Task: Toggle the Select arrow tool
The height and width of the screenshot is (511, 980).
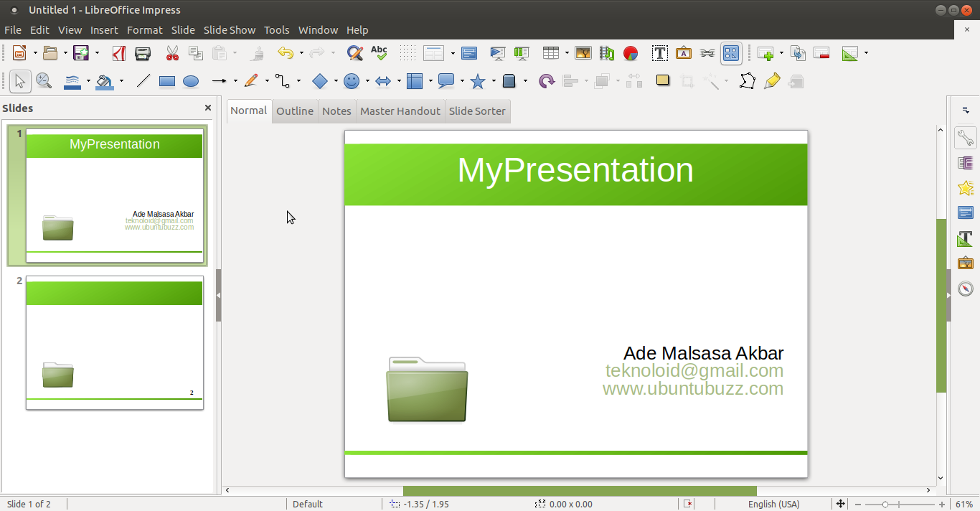Action: [x=20, y=80]
